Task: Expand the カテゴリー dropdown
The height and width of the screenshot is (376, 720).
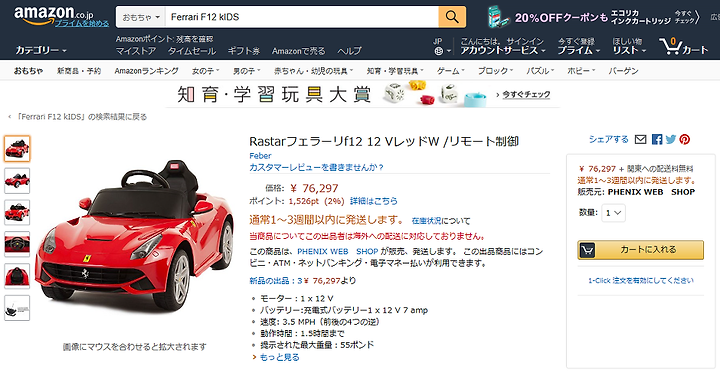Action: pos(41,50)
